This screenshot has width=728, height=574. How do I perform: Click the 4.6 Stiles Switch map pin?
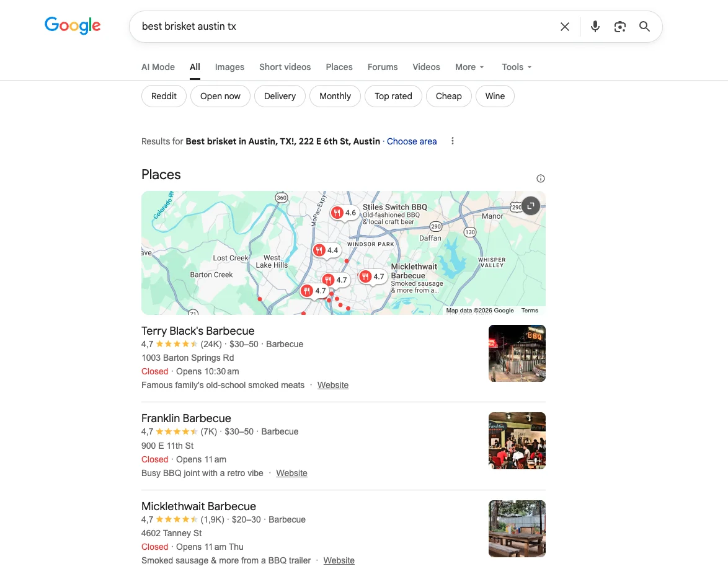(x=344, y=213)
